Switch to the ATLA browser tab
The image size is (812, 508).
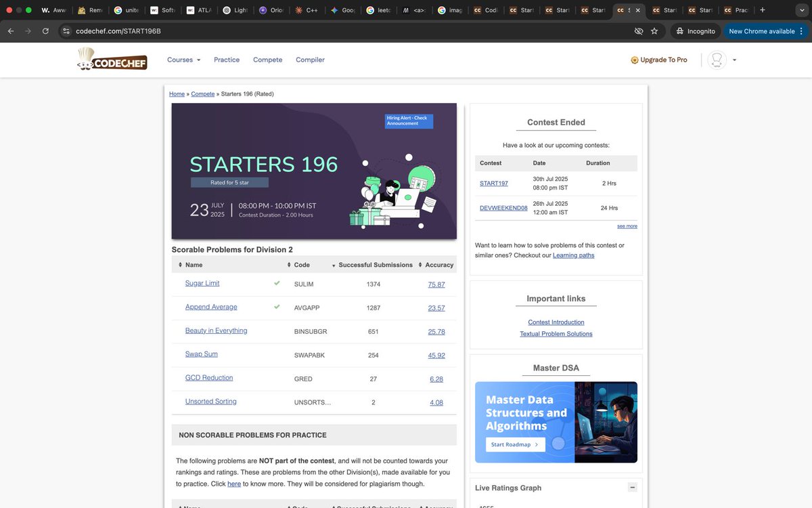click(200, 10)
